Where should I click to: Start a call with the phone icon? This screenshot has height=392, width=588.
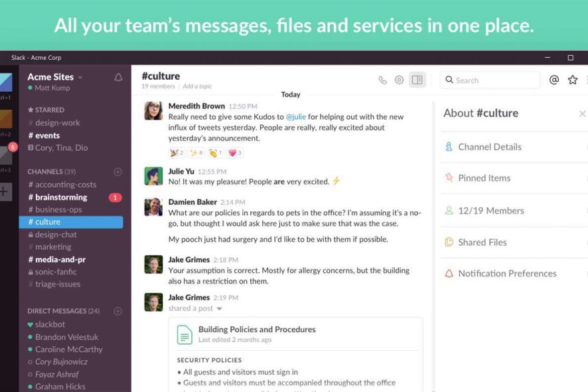[x=382, y=80]
